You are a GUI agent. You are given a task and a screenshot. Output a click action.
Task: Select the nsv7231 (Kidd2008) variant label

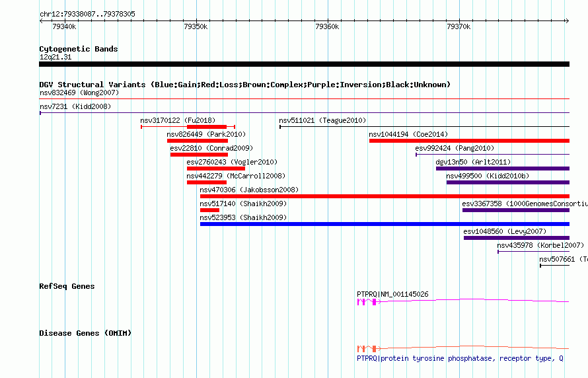click(x=75, y=106)
